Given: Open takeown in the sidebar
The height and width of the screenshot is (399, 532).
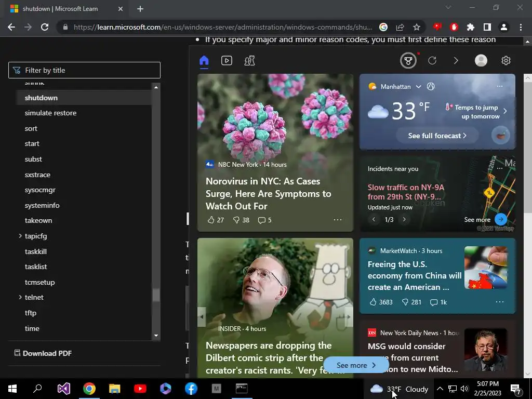Looking at the screenshot, I should point(38,220).
